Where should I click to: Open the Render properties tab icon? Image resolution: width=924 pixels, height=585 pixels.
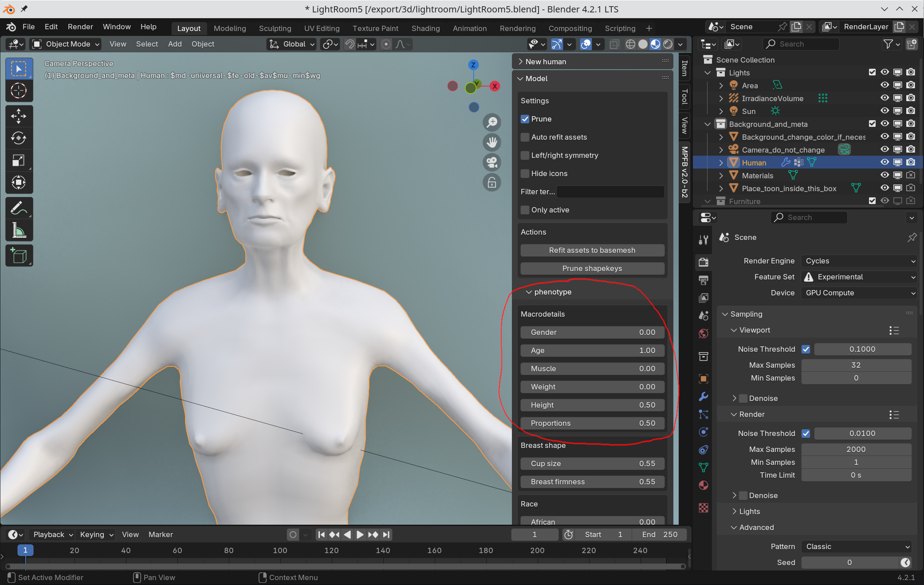[704, 262]
